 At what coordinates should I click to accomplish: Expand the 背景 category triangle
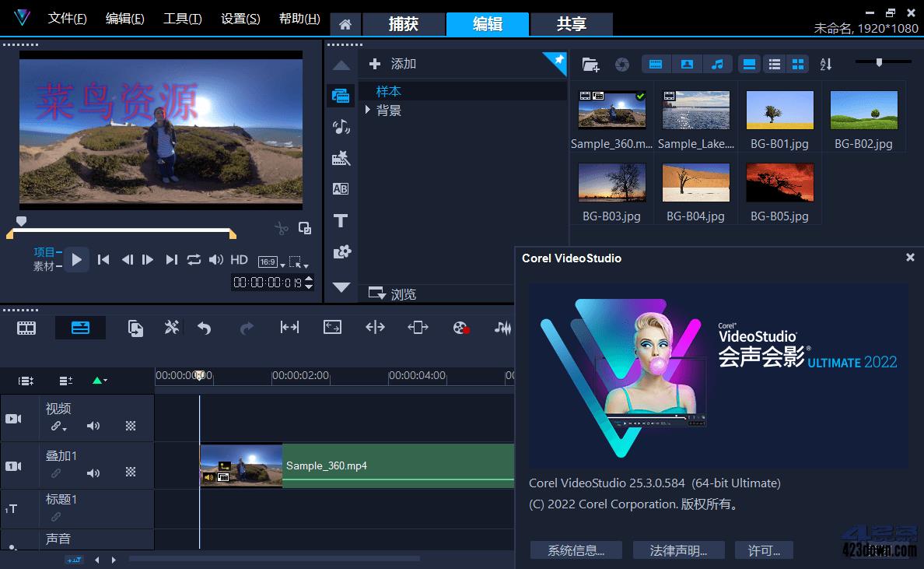(367, 110)
